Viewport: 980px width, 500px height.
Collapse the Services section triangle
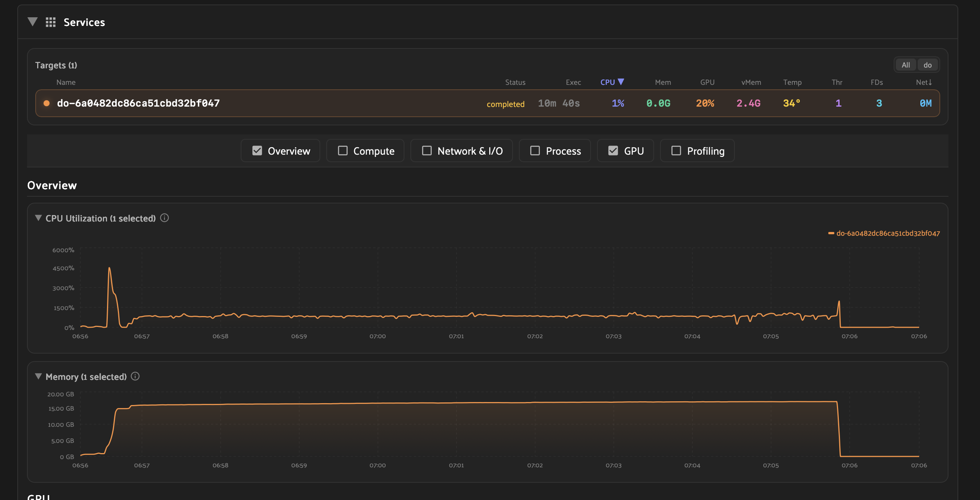coord(32,22)
